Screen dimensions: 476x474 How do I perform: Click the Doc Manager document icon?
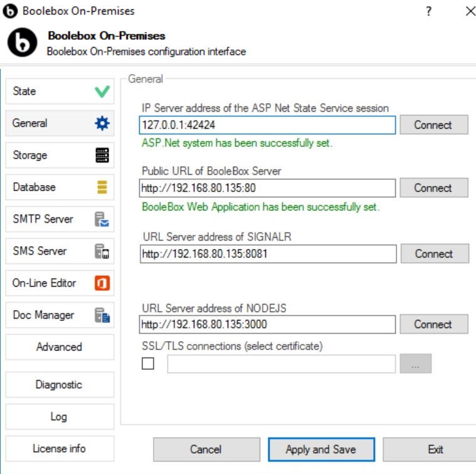click(x=102, y=315)
